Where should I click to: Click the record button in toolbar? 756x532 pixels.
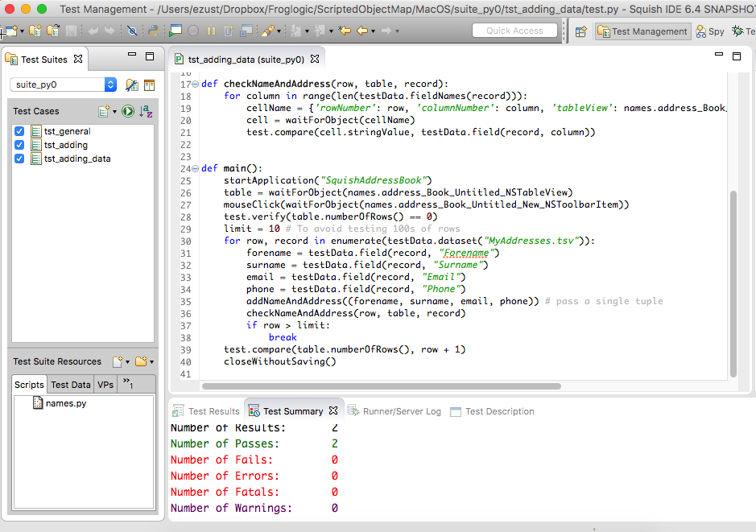[193, 31]
